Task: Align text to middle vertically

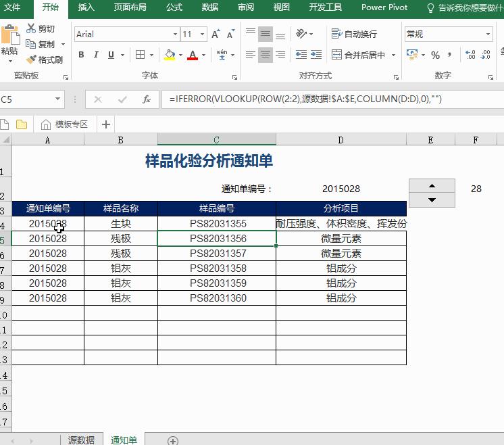Action: point(266,34)
